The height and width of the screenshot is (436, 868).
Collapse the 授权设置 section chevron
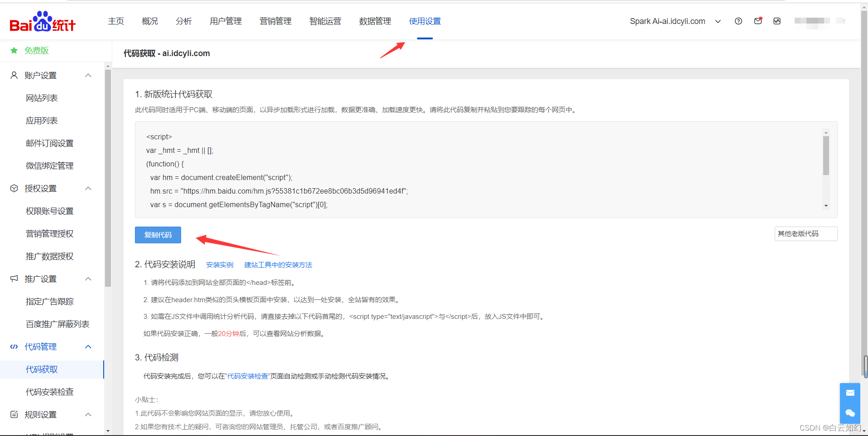(x=88, y=189)
